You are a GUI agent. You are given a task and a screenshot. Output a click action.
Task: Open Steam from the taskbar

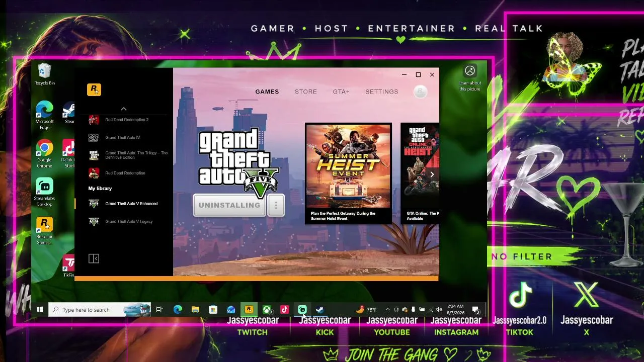click(320, 310)
